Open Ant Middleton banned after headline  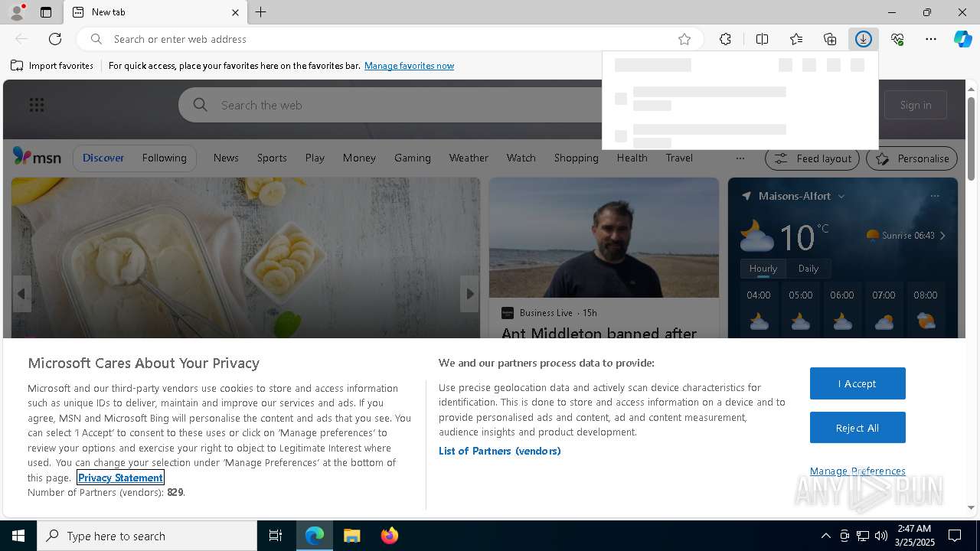[599, 333]
